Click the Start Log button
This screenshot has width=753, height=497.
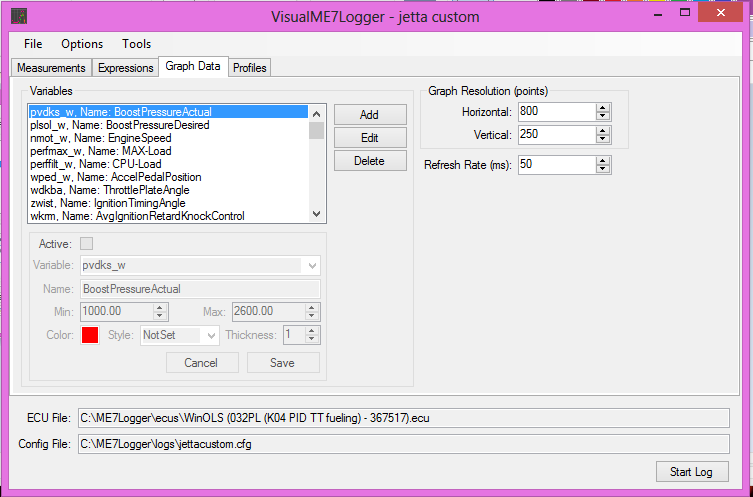coord(692,472)
